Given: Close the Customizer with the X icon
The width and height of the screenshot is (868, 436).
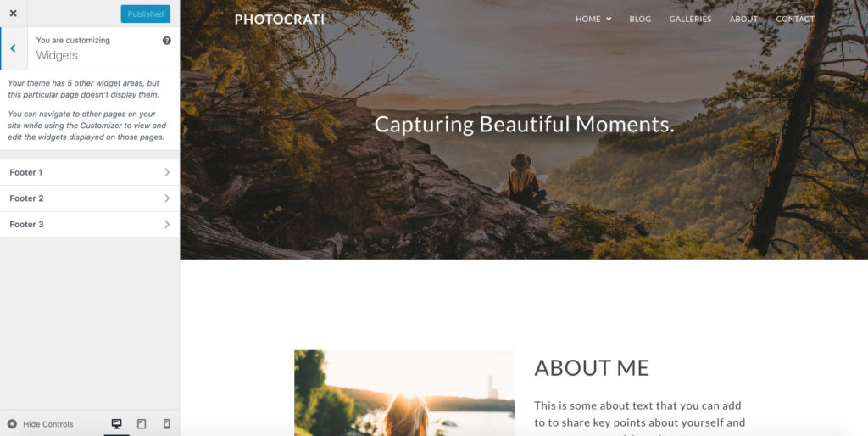Looking at the screenshot, I should point(14,14).
